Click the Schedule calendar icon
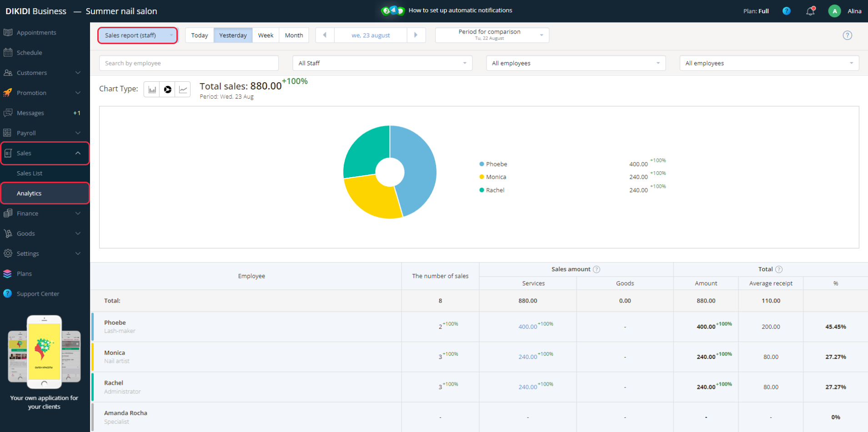 click(x=8, y=53)
